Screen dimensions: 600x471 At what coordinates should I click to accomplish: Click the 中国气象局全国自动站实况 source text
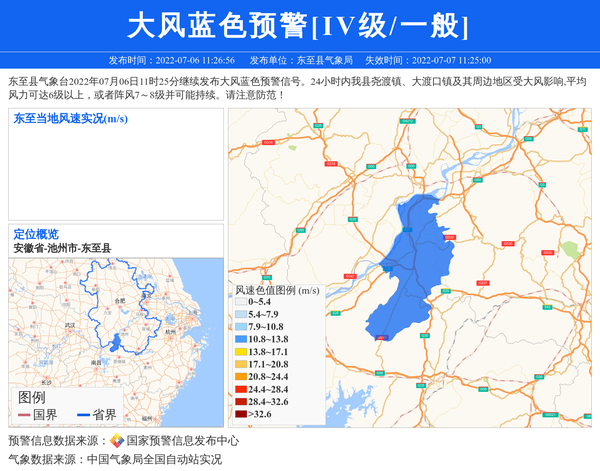click(154, 460)
